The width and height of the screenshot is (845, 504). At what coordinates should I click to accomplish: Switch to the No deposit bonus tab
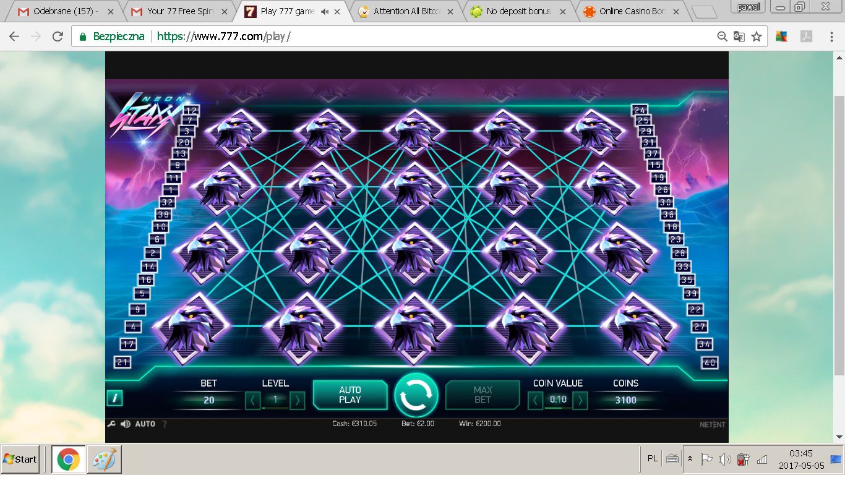tap(518, 11)
